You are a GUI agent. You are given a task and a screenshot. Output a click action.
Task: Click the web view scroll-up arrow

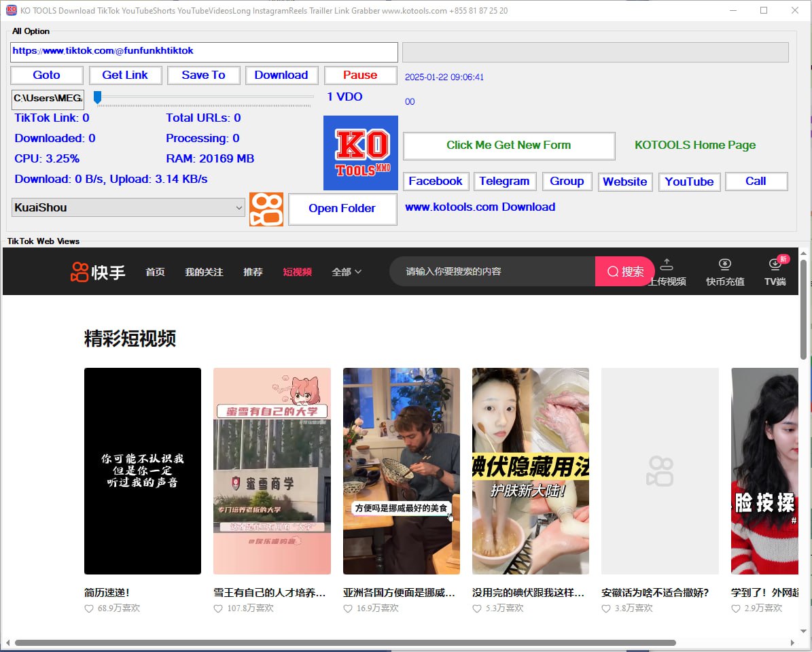coord(803,253)
